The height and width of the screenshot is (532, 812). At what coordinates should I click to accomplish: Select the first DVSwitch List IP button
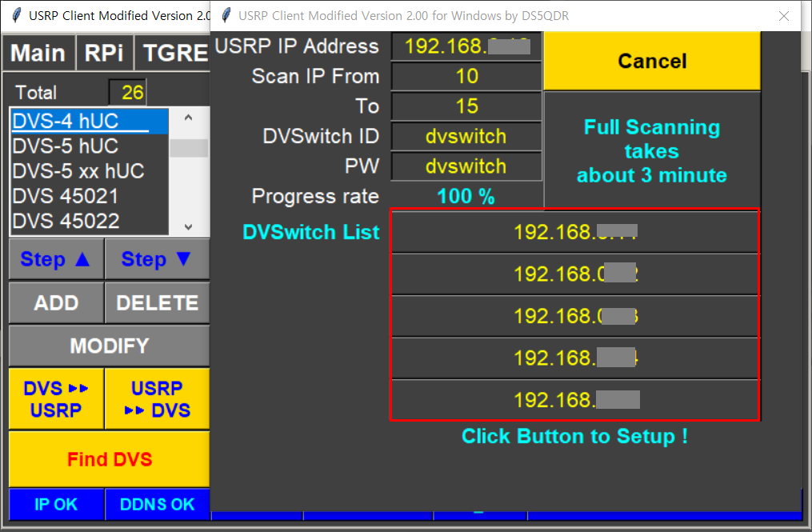click(x=575, y=232)
